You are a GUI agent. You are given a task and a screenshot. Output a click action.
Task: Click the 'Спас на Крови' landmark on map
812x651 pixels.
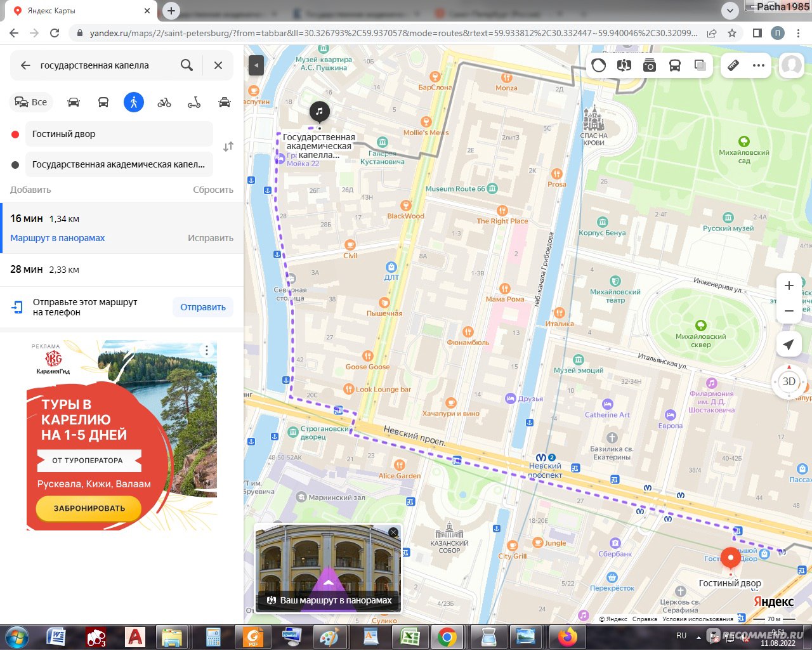594,125
